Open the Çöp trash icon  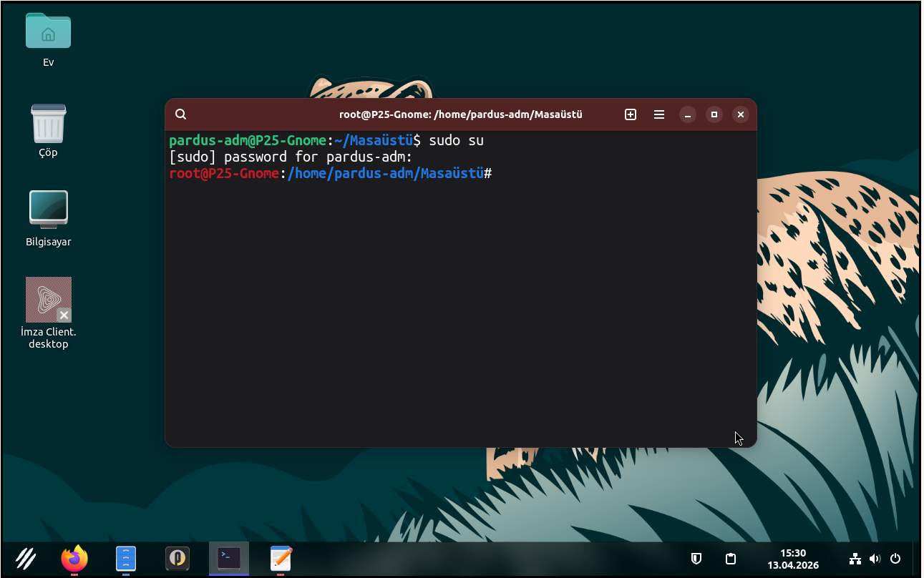48,130
